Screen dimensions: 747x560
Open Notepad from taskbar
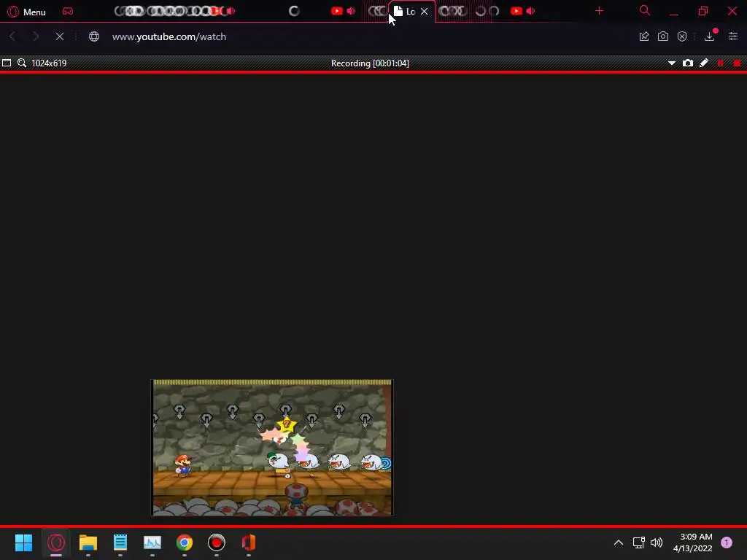pos(120,542)
